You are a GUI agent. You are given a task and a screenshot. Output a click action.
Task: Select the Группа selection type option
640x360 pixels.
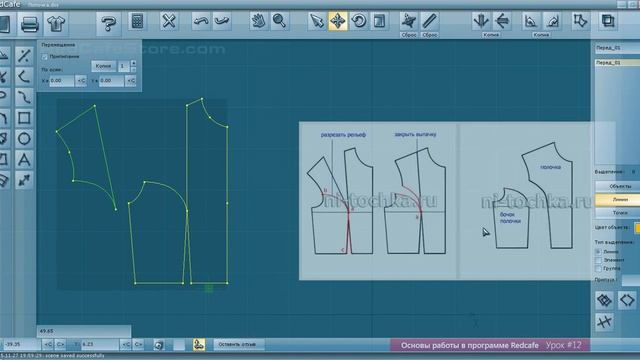[x=598, y=269]
